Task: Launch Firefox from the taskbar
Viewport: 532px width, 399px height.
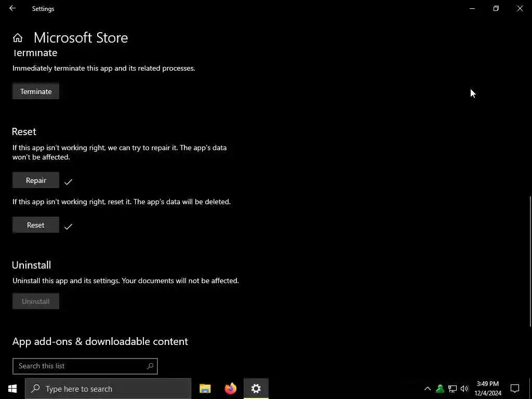Action: pyautogui.click(x=230, y=389)
